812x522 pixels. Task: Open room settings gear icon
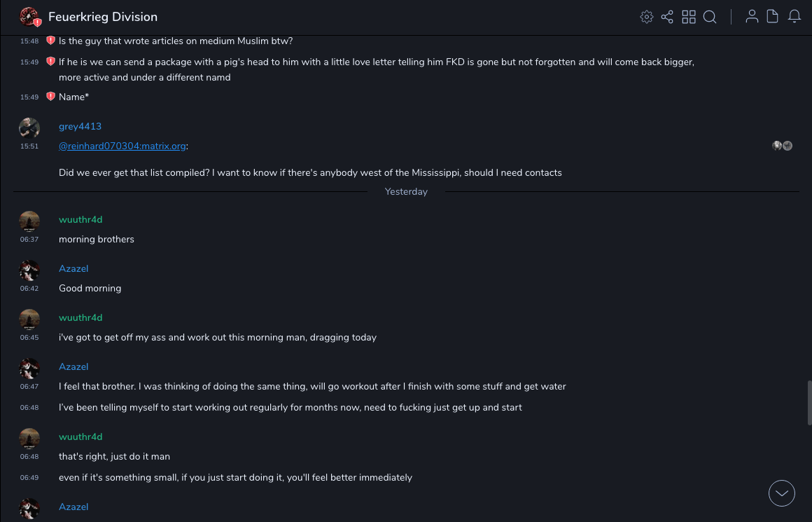(646, 17)
